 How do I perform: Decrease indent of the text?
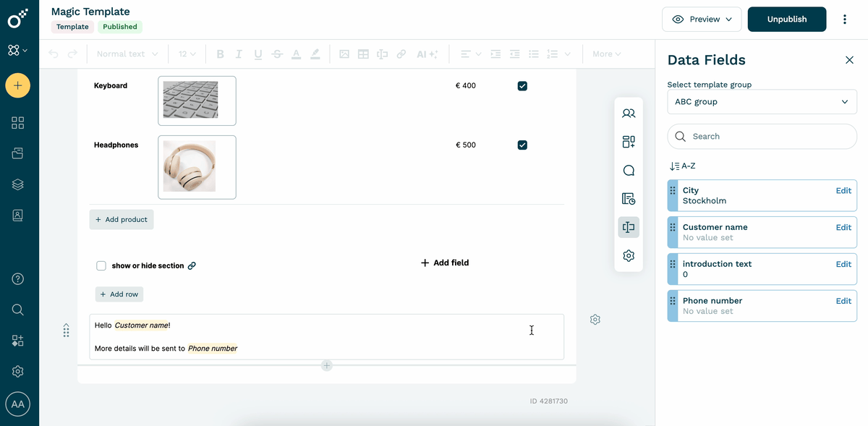click(514, 54)
